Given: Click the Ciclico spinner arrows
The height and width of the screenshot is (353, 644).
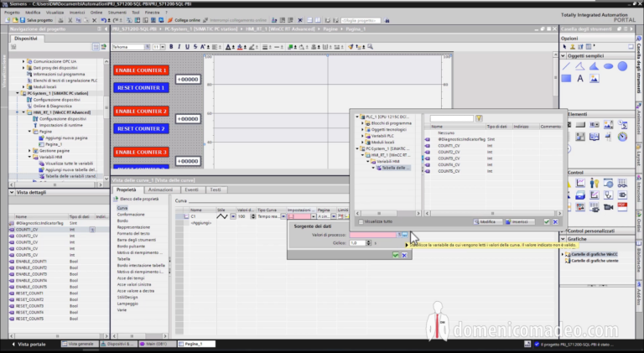Looking at the screenshot, I should pyautogui.click(x=368, y=243).
